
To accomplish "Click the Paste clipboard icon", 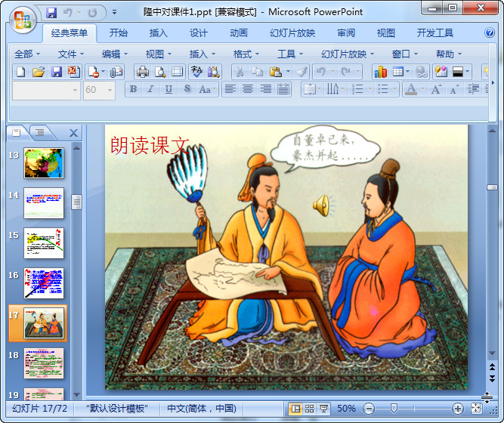I will [x=276, y=72].
